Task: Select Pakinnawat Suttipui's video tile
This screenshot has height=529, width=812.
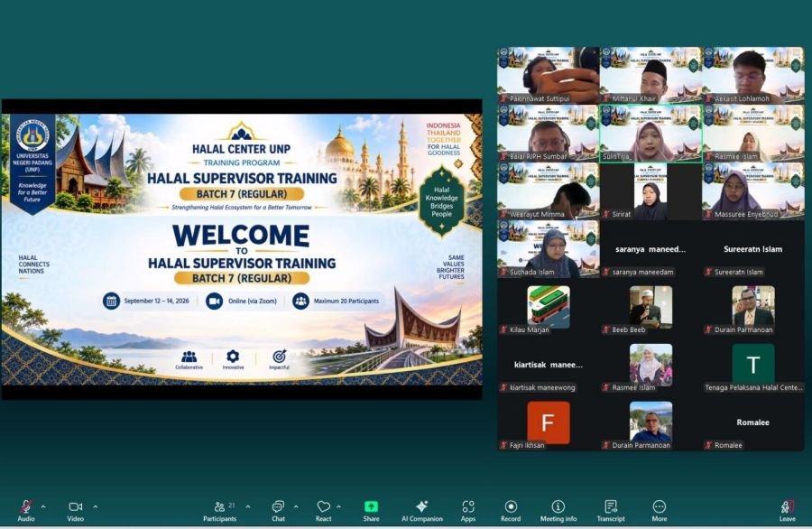Action: coord(549,75)
